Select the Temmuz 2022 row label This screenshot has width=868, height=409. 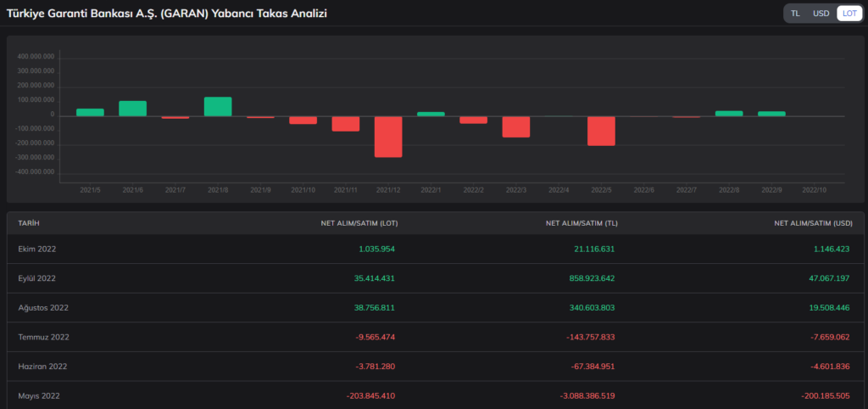pos(44,337)
